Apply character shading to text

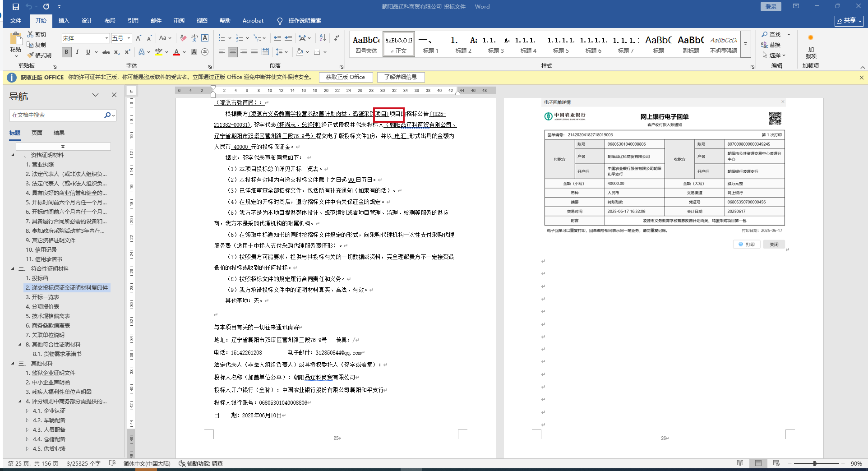coord(194,52)
